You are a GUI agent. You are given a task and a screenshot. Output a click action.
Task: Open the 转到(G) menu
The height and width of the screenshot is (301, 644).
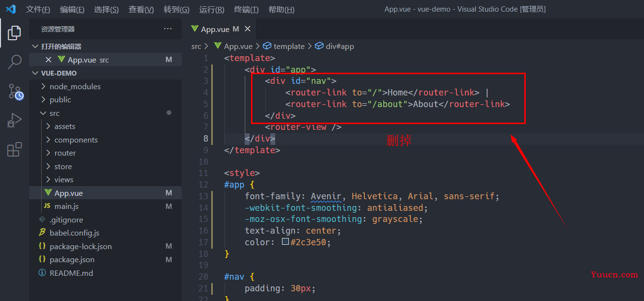click(176, 9)
